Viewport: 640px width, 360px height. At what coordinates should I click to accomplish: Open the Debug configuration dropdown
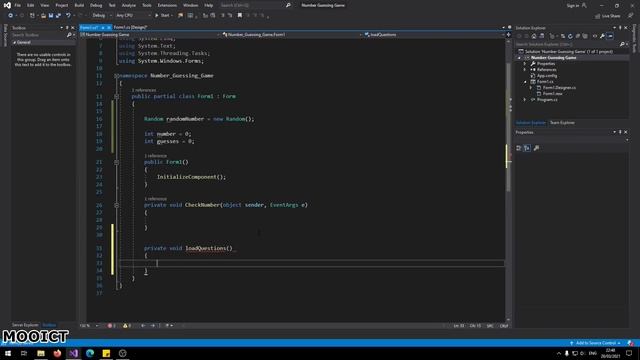(101, 16)
